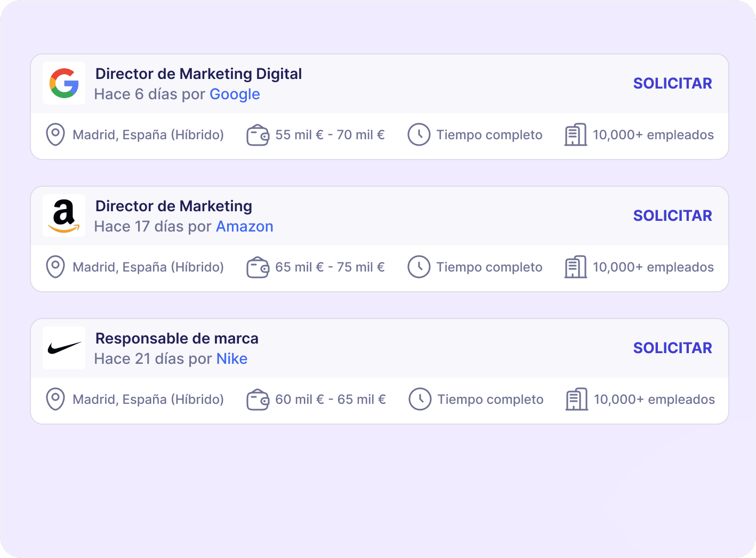Click the clock icon on the Google listing
The width and height of the screenshot is (756, 558).
click(x=419, y=134)
